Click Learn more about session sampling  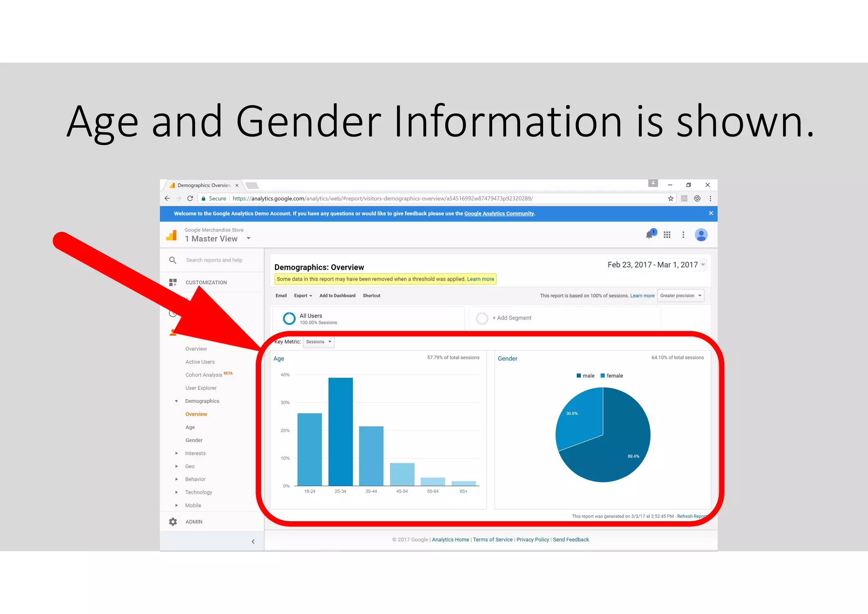coord(642,296)
